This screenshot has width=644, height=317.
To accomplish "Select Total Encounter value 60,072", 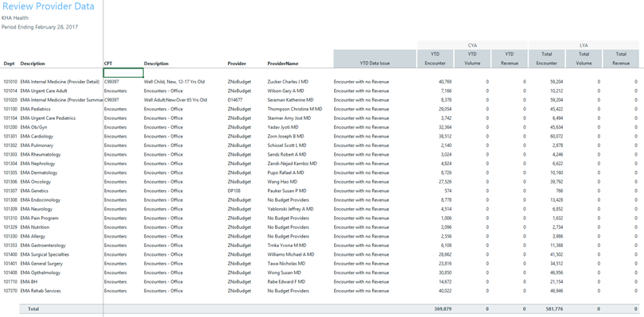I will point(556,137).
